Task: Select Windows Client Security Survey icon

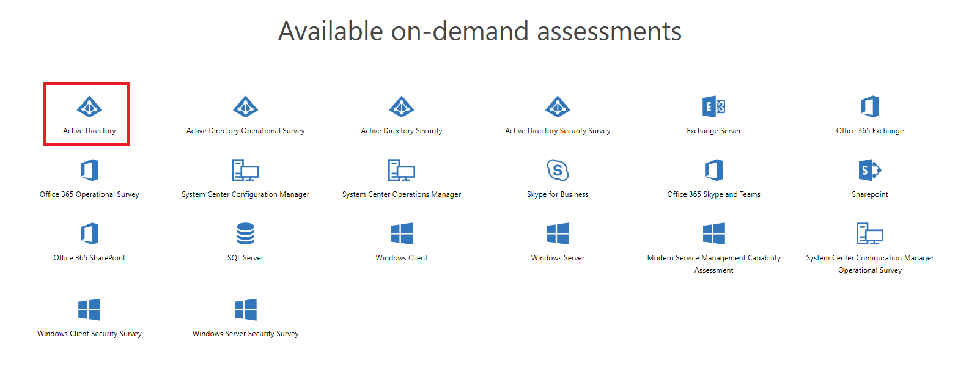Action: pos(89,309)
